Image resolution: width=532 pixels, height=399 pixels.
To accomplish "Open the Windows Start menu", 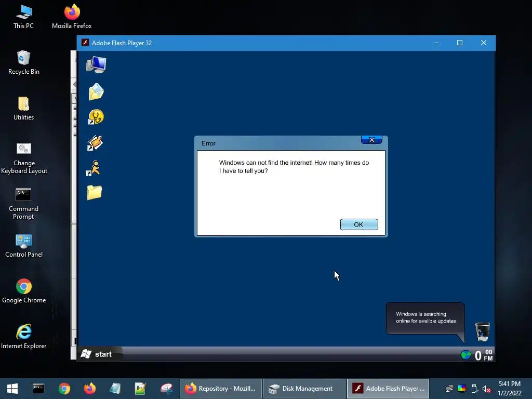I will point(12,389).
